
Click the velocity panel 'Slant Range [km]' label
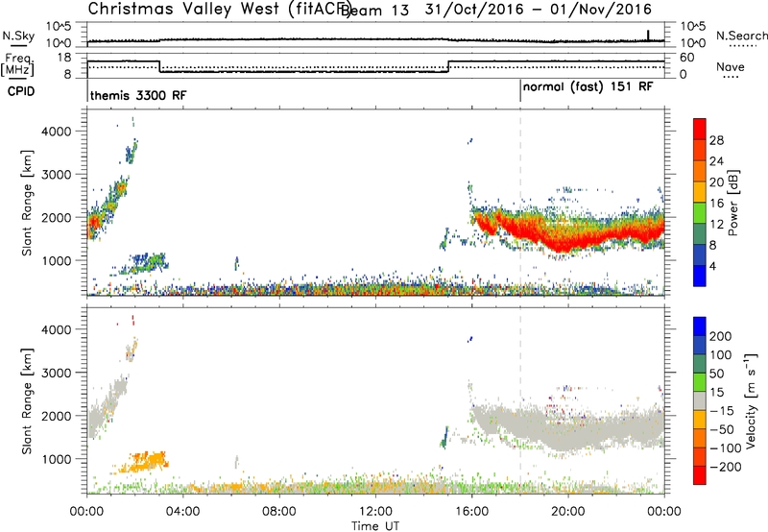coord(27,400)
